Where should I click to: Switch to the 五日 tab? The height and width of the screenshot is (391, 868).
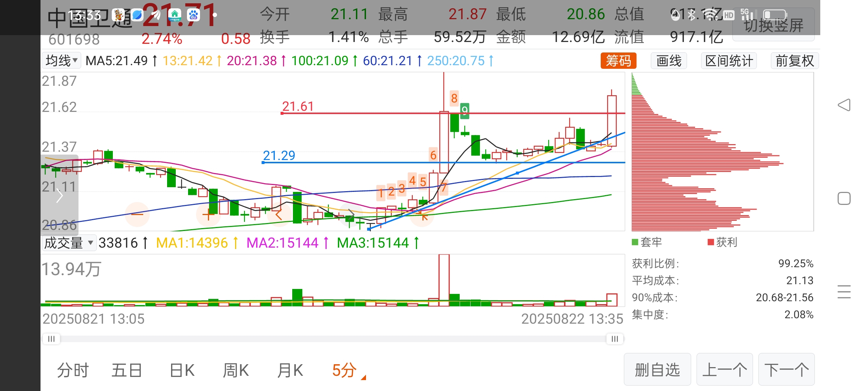click(x=127, y=370)
